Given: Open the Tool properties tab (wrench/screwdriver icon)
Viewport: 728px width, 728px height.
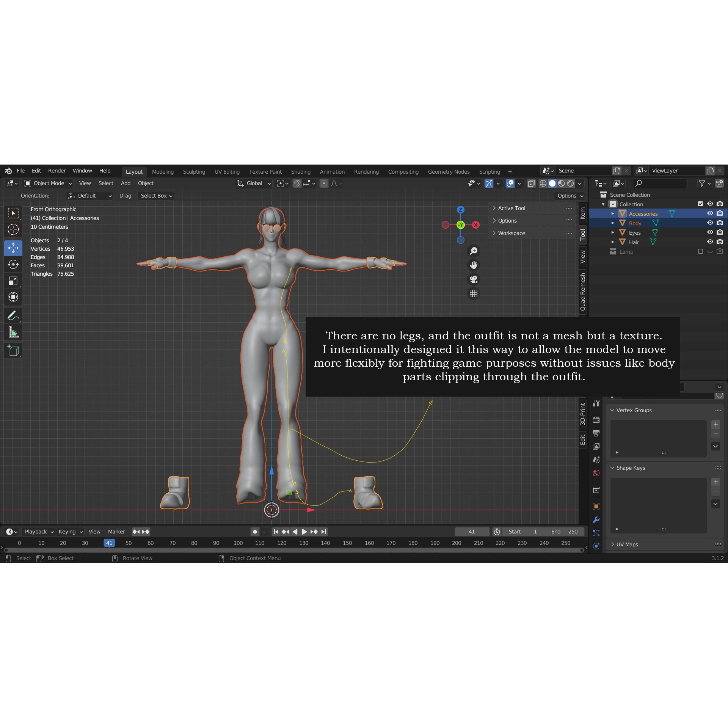Looking at the screenshot, I should click(x=596, y=403).
